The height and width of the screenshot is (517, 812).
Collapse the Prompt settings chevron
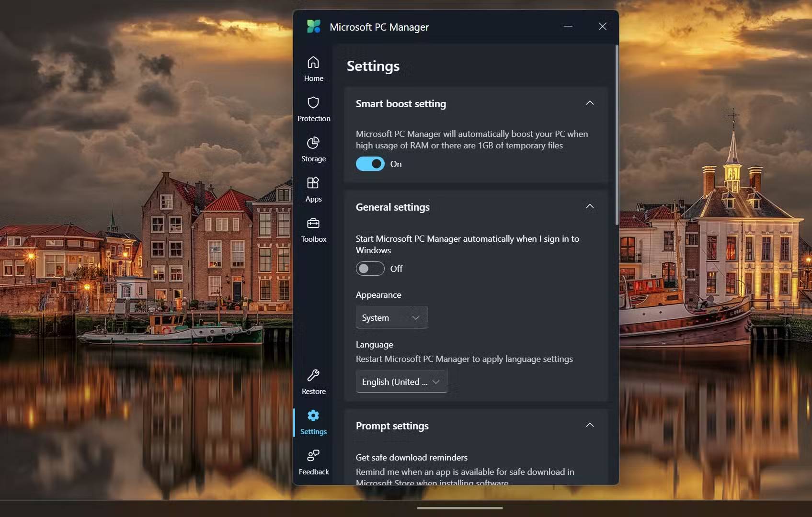[x=590, y=426]
